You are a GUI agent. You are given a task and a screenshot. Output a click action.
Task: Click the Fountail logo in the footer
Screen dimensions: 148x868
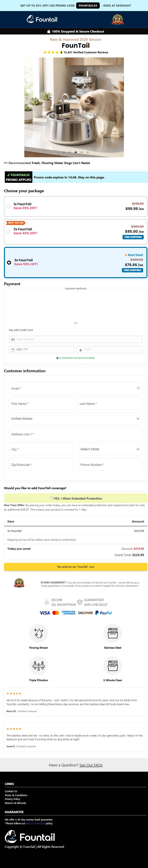click(x=30, y=837)
